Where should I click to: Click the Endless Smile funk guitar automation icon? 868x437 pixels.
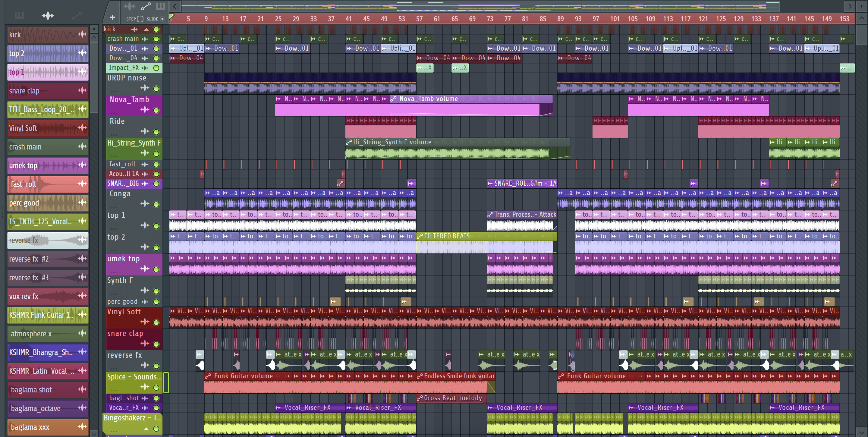point(420,376)
